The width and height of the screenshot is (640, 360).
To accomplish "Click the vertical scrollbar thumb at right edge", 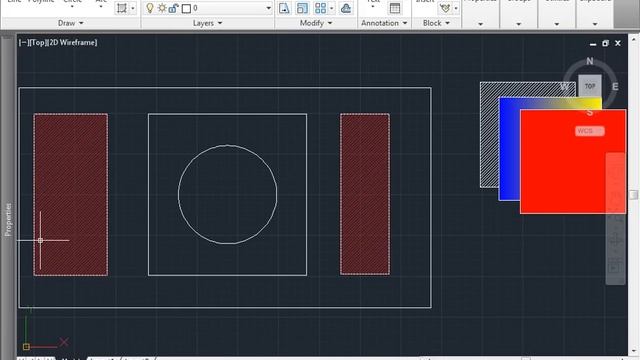I will pyautogui.click(x=633, y=194).
